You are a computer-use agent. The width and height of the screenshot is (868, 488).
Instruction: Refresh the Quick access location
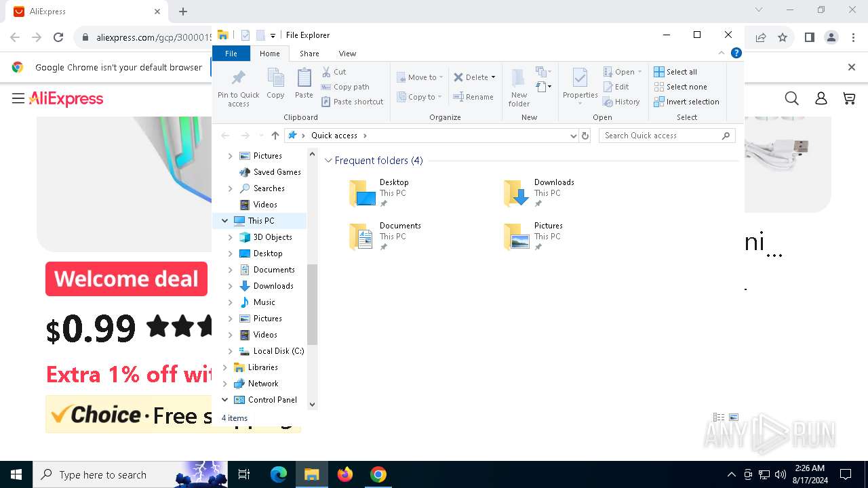(585, 136)
